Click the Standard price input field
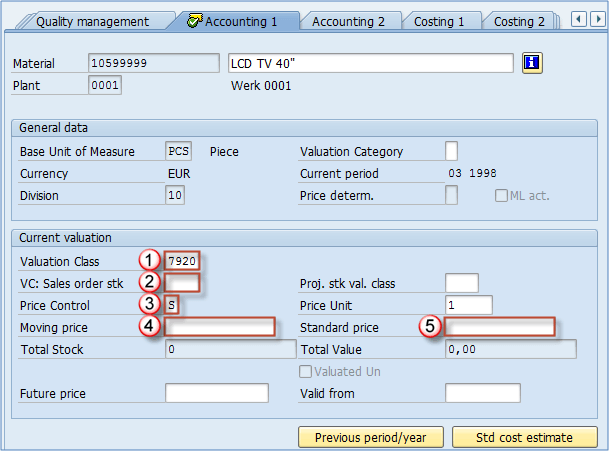Screen dimensions: 609x451 tap(499, 328)
